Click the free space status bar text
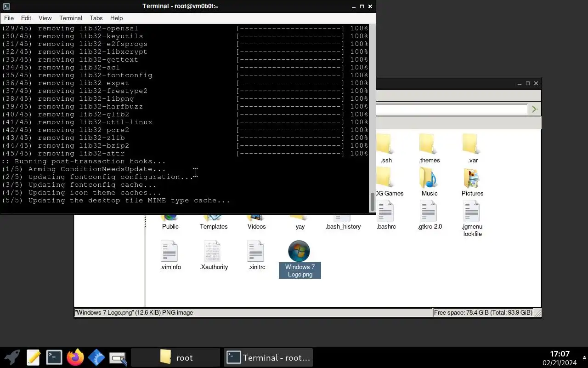The height and width of the screenshot is (368, 588). 483,312
